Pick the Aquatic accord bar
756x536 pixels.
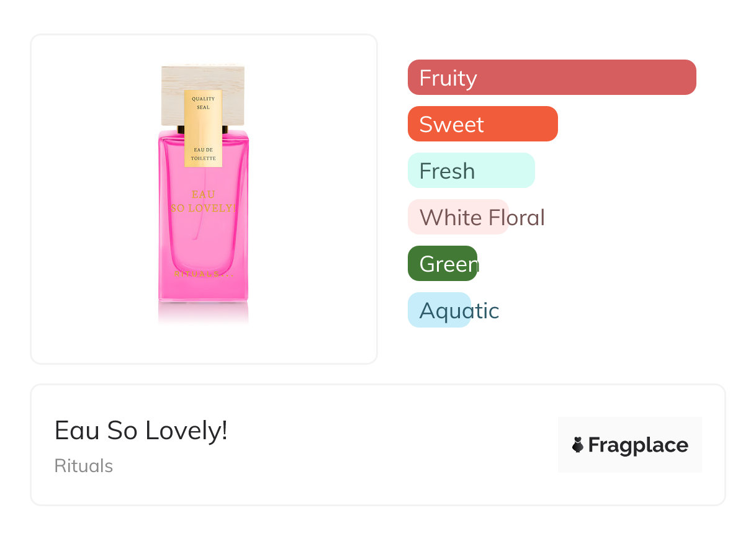[x=439, y=310]
